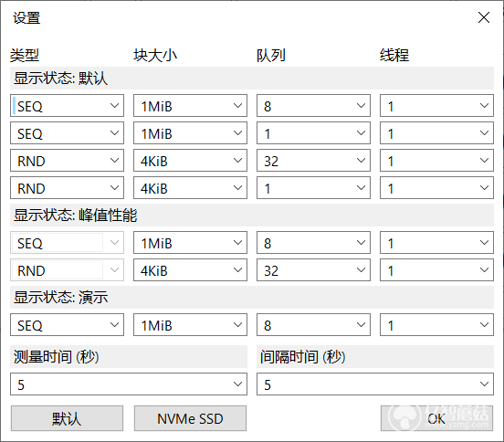
Task: Open demo row thread count dropdown
Action: (436, 325)
